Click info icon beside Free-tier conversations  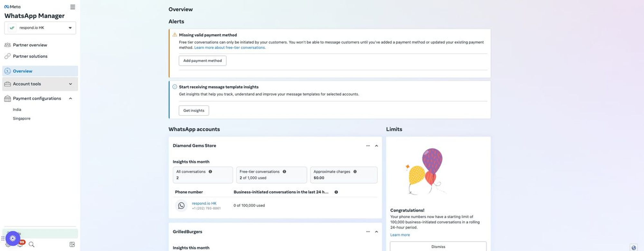[x=284, y=172]
